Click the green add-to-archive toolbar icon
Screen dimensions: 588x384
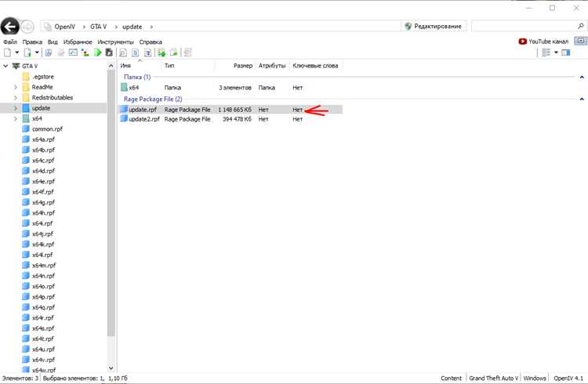point(162,53)
